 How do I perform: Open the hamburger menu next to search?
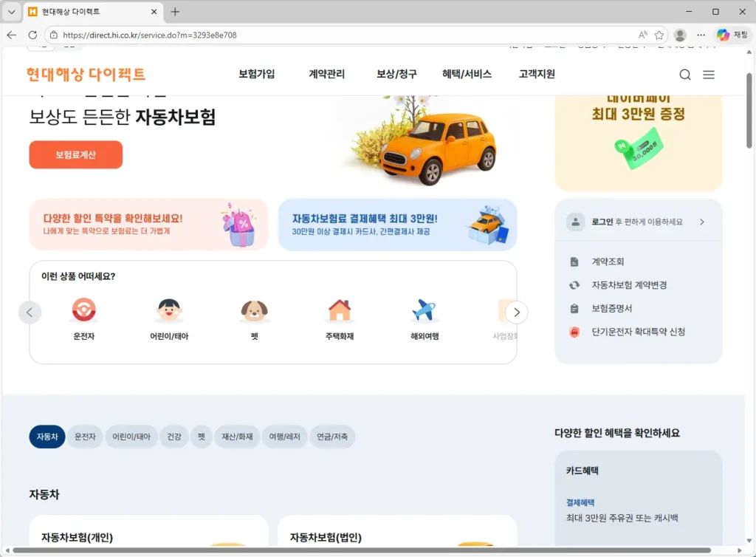click(x=709, y=74)
